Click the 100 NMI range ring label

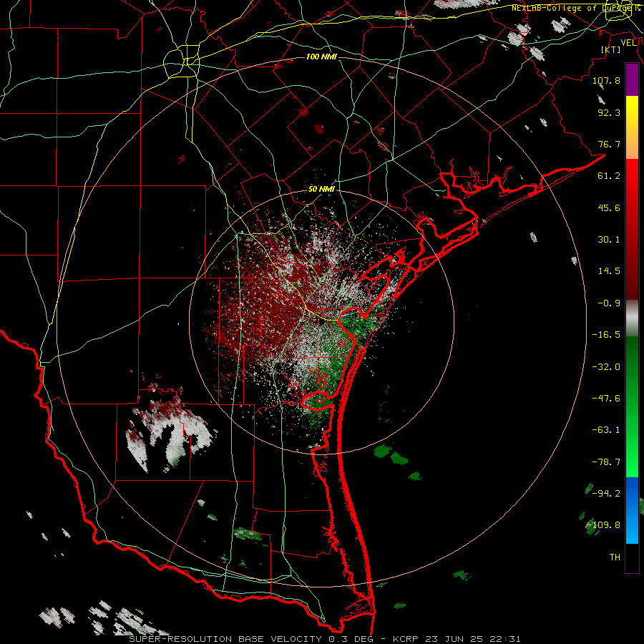[x=321, y=57]
